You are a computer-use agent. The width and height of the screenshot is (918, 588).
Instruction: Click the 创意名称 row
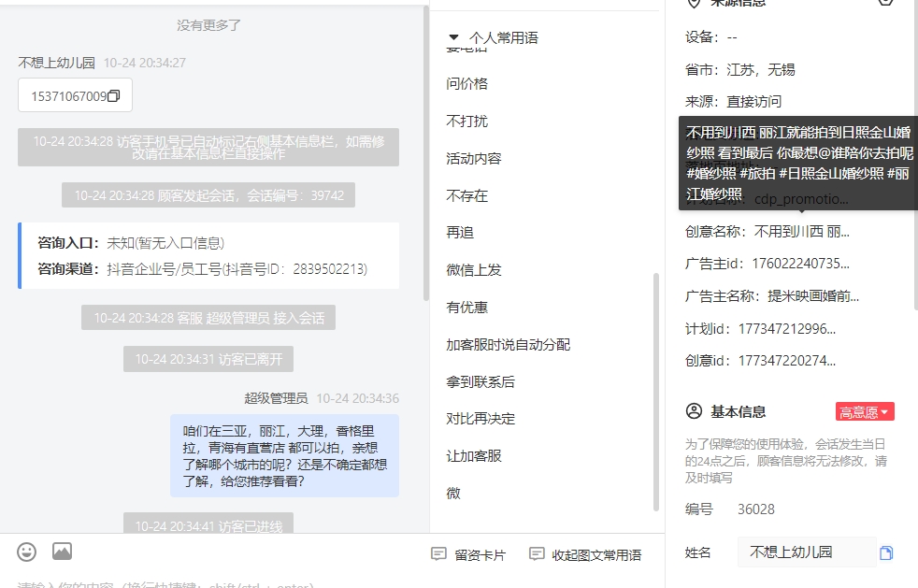click(x=767, y=231)
